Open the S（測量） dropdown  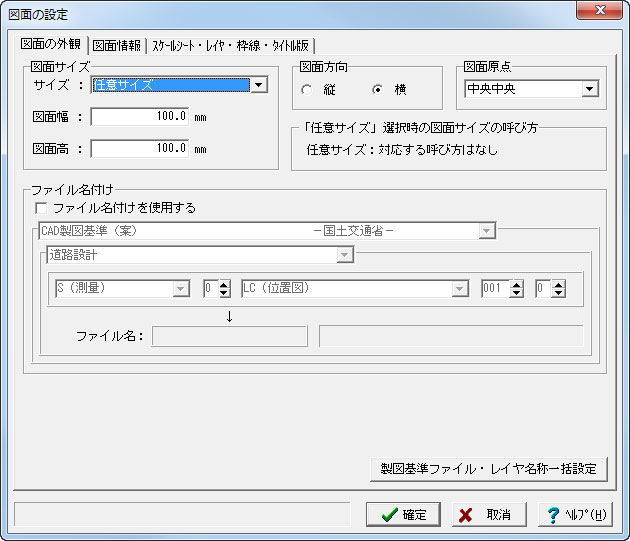click(x=122, y=288)
